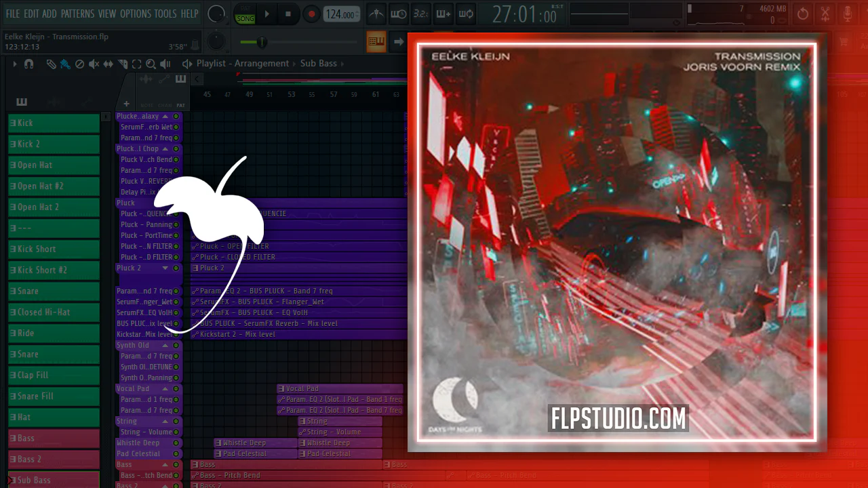
Task: Collapse the Plucke..alaxy track group
Action: point(165,117)
